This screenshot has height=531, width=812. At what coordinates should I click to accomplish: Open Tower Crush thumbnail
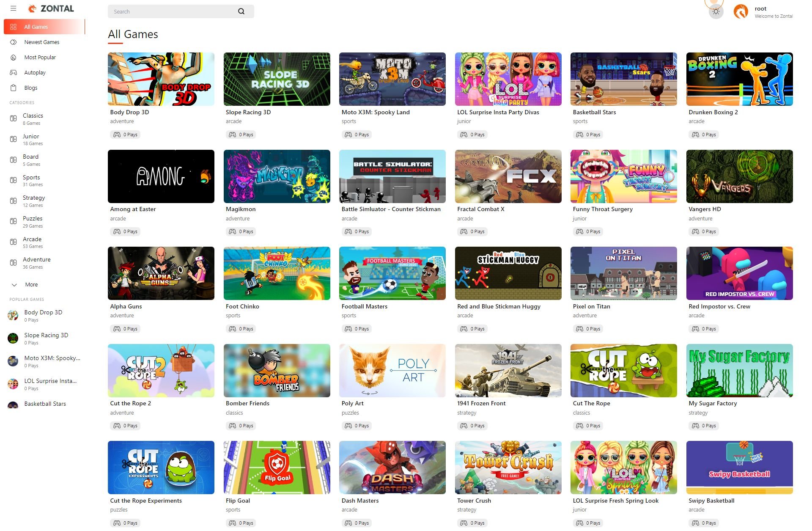click(x=508, y=468)
